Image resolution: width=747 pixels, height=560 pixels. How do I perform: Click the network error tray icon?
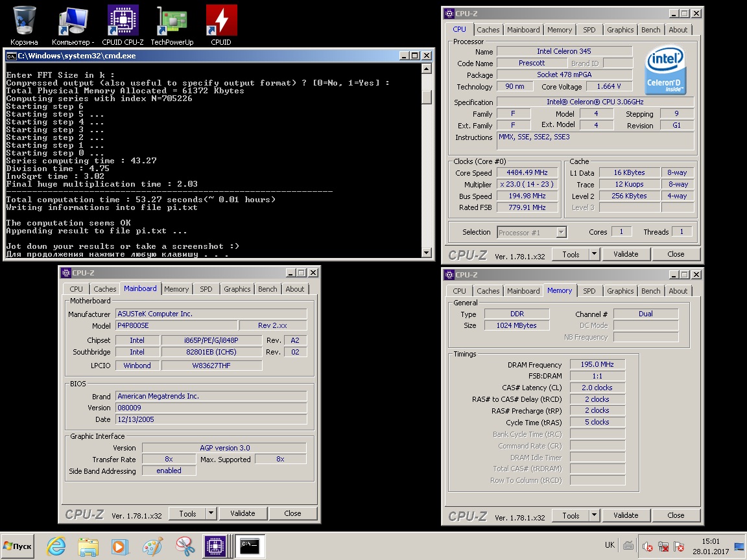pyautogui.click(x=663, y=546)
